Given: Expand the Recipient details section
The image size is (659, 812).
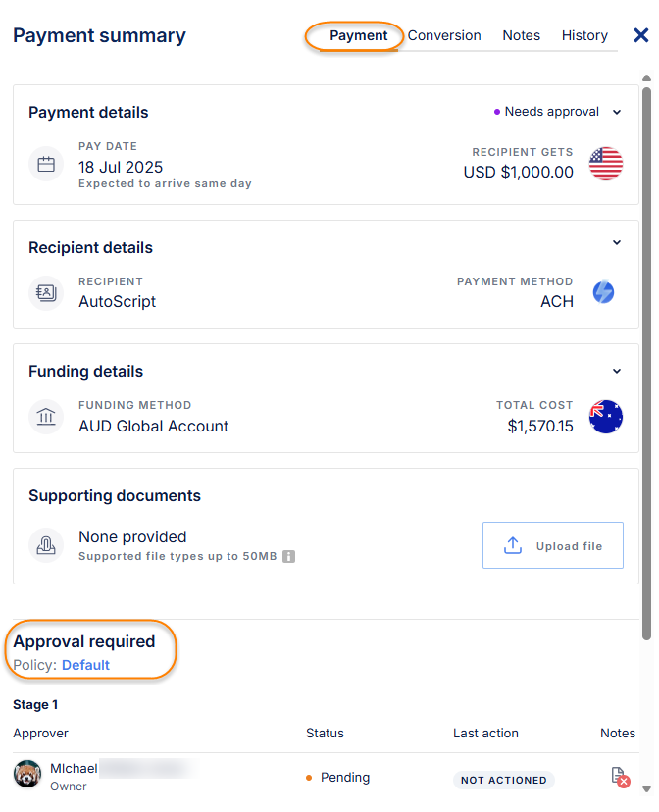Looking at the screenshot, I should pos(617,243).
